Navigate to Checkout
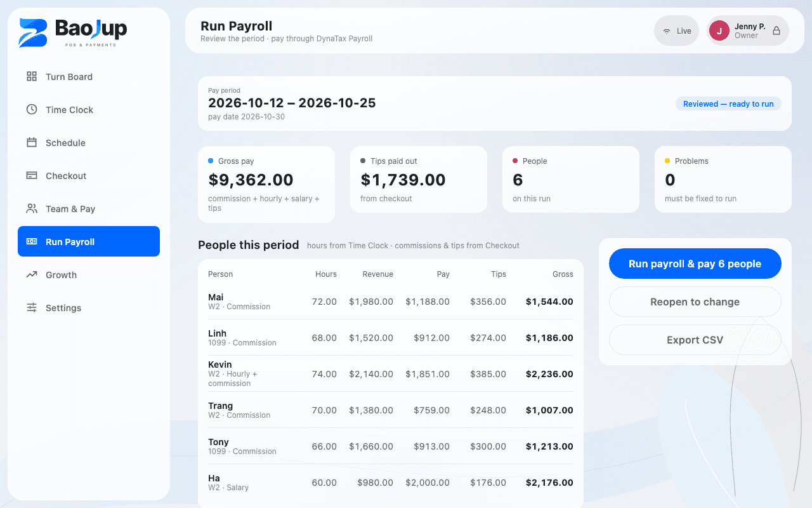 (x=89, y=176)
